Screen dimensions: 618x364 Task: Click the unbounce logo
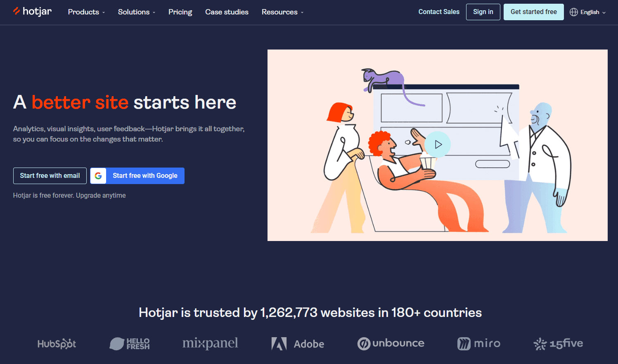391,343
